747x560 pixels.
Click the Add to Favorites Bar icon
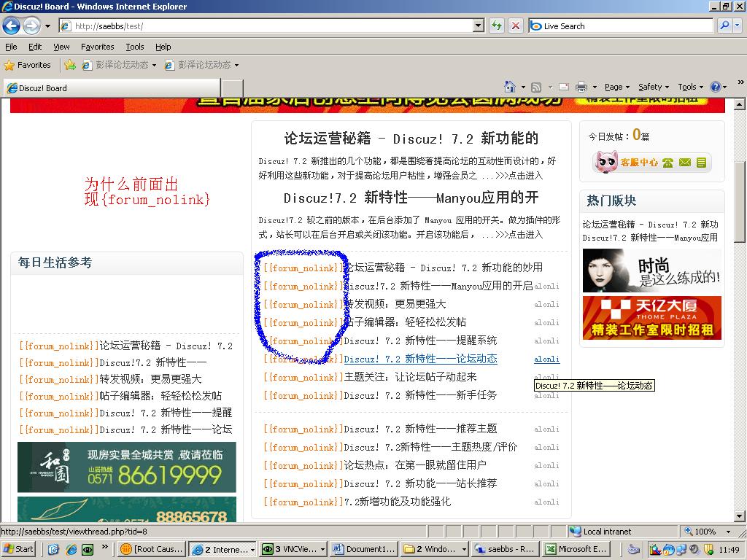[x=70, y=65]
